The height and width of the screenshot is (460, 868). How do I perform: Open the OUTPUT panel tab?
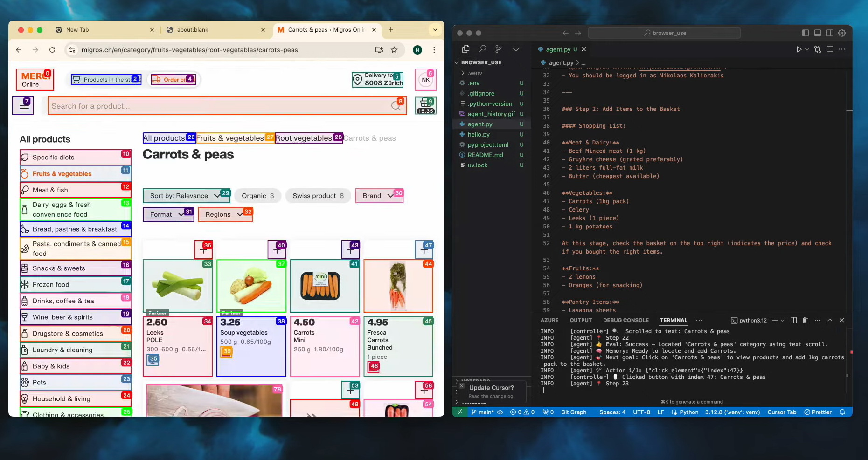pyautogui.click(x=581, y=320)
